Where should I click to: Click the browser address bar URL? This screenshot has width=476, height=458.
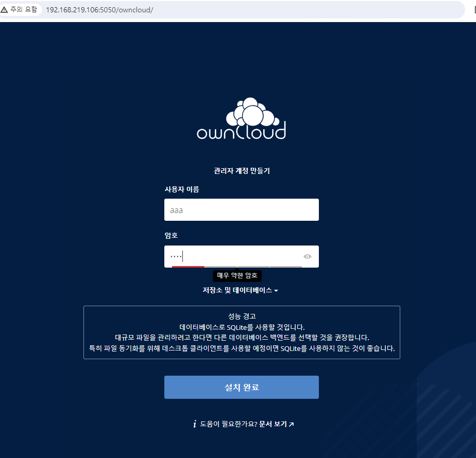[99, 10]
